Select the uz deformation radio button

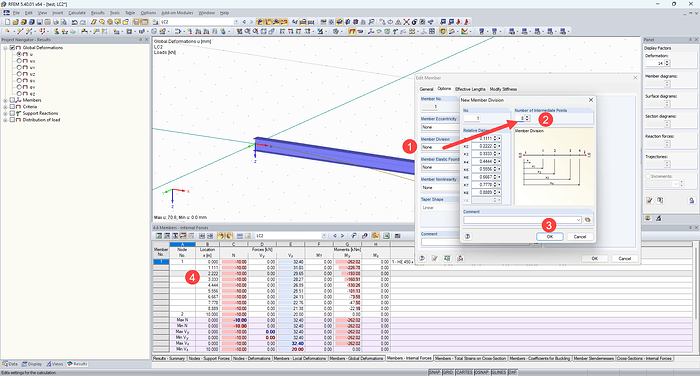click(x=19, y=74)
